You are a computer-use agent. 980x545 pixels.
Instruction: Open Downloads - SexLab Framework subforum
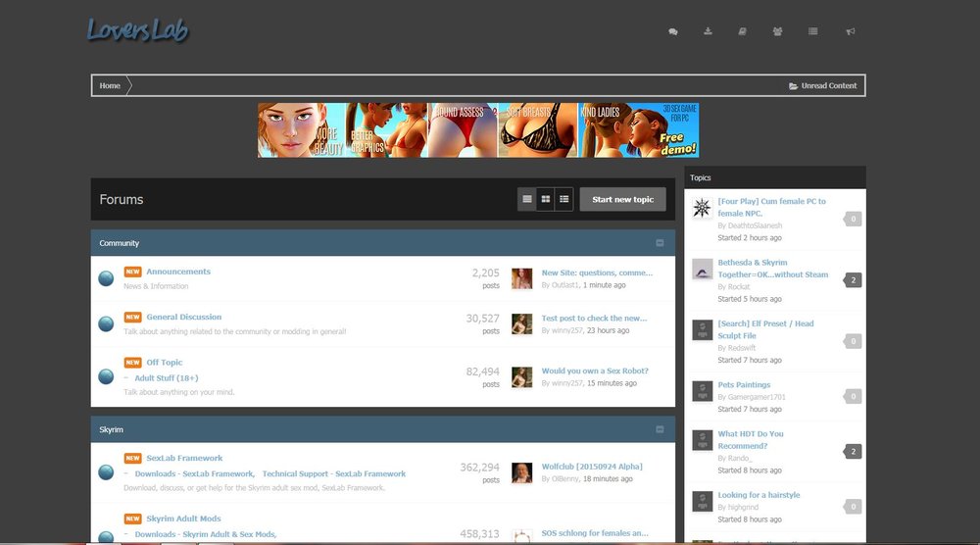(x=194, y=473)
